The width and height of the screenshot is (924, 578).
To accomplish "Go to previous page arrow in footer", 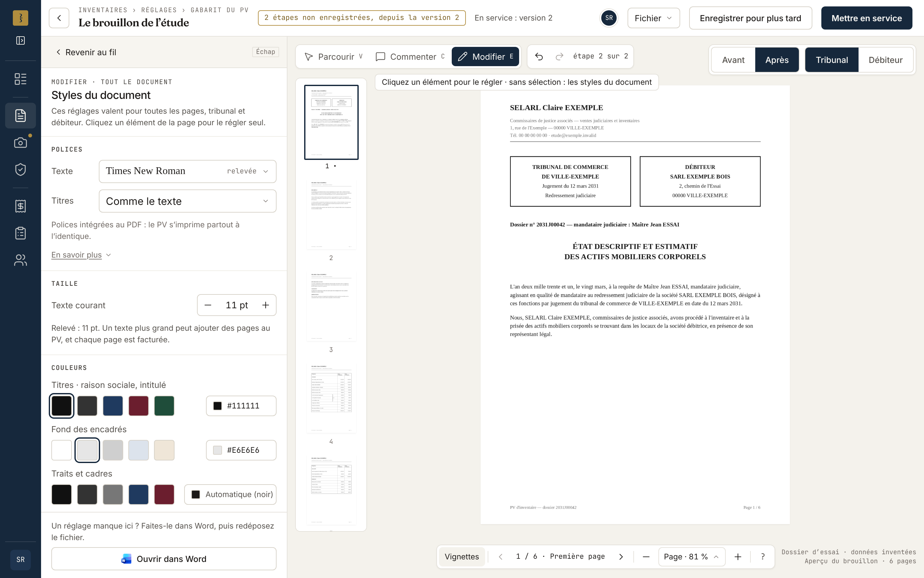I will (x=501, y=556).
